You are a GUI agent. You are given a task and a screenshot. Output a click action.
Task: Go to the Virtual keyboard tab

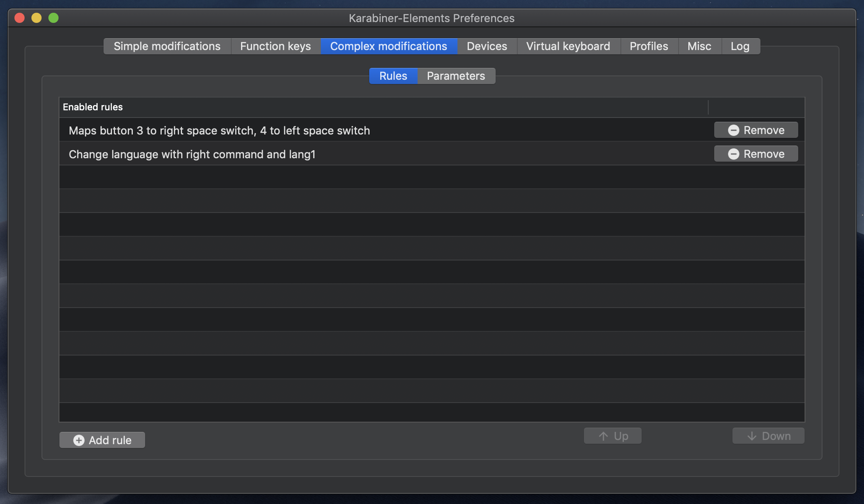568,46
